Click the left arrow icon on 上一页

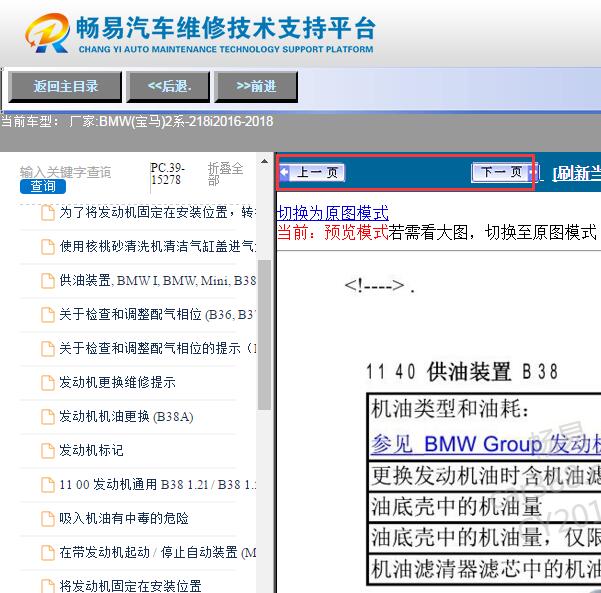point(284,172)
